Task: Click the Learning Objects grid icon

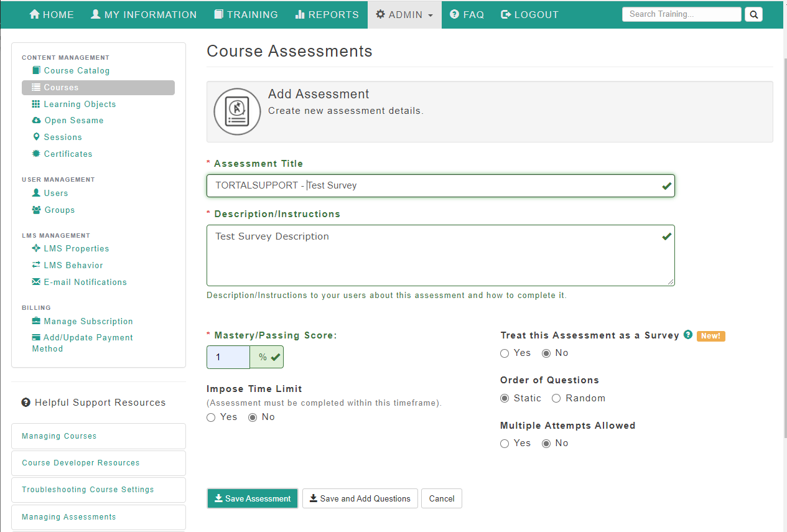Action: (x=36, y=104)
